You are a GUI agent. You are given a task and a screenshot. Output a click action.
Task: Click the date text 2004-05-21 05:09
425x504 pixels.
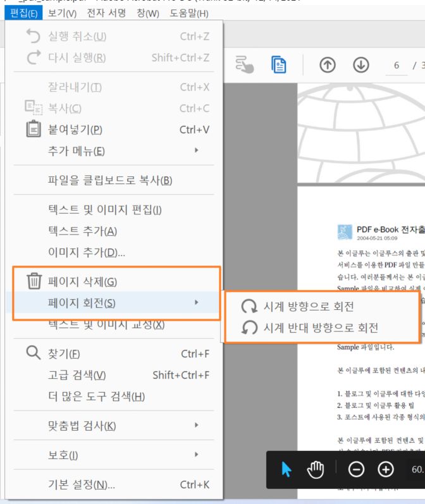(377, 238)
